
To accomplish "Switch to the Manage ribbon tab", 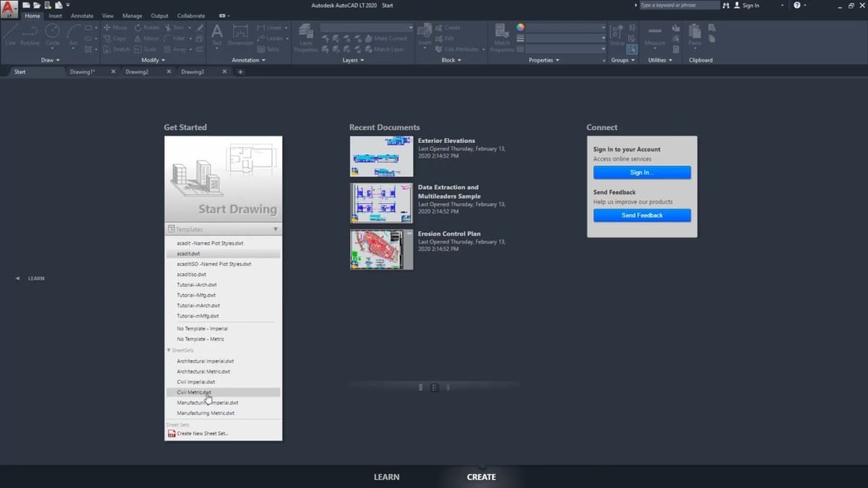I will [132, 15].
